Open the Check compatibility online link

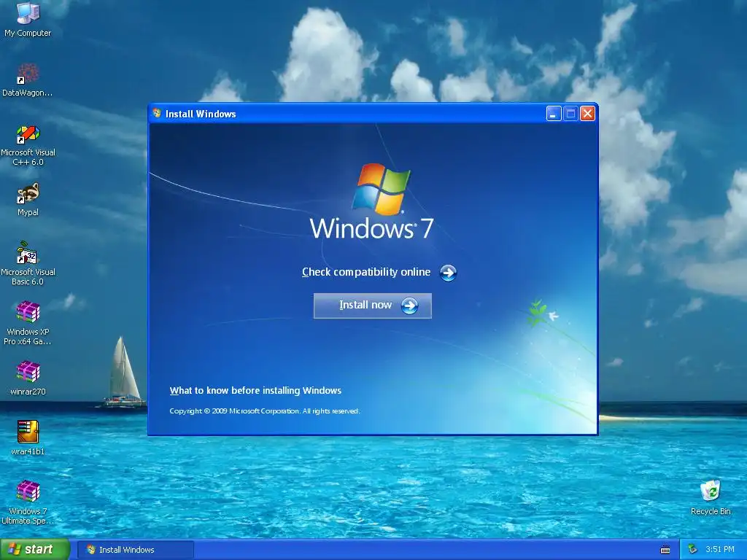[x=366, y=272]
